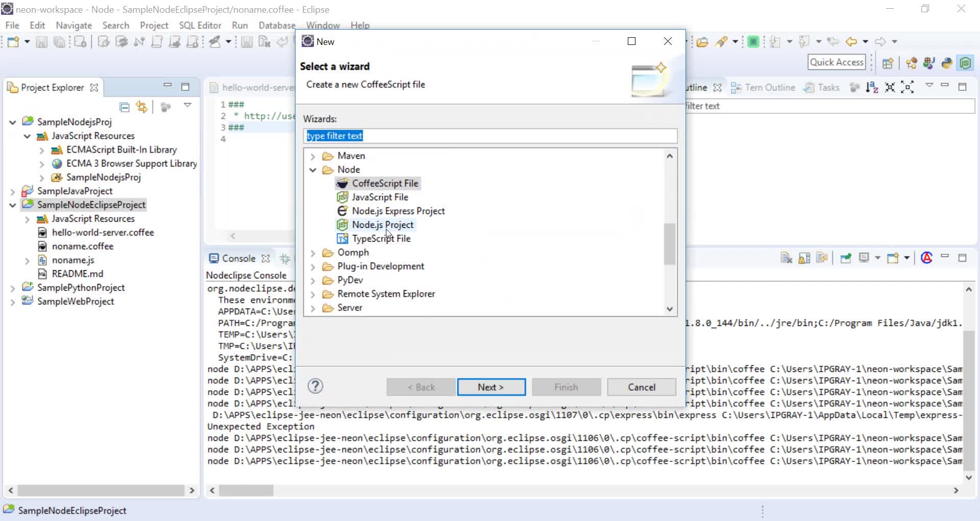Switch to the Node.js perspective
This screenshot has height=521, width=980.
(966, 63)
